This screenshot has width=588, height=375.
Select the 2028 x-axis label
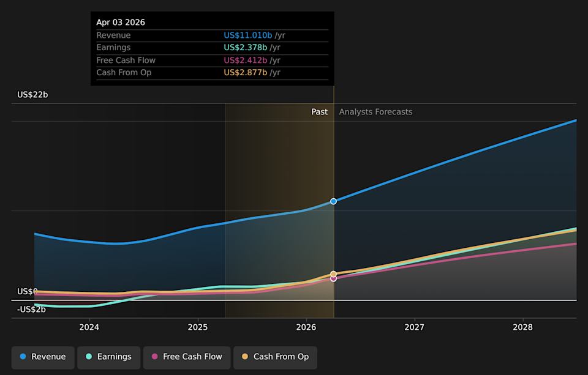(522, 327)
